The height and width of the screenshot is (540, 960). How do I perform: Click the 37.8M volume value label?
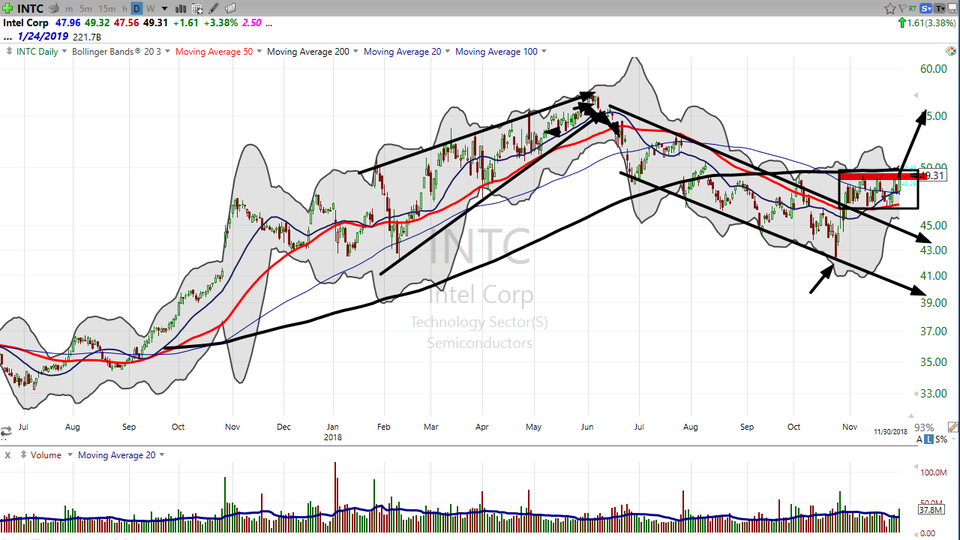pyautogui.click(x=931, y=509)
